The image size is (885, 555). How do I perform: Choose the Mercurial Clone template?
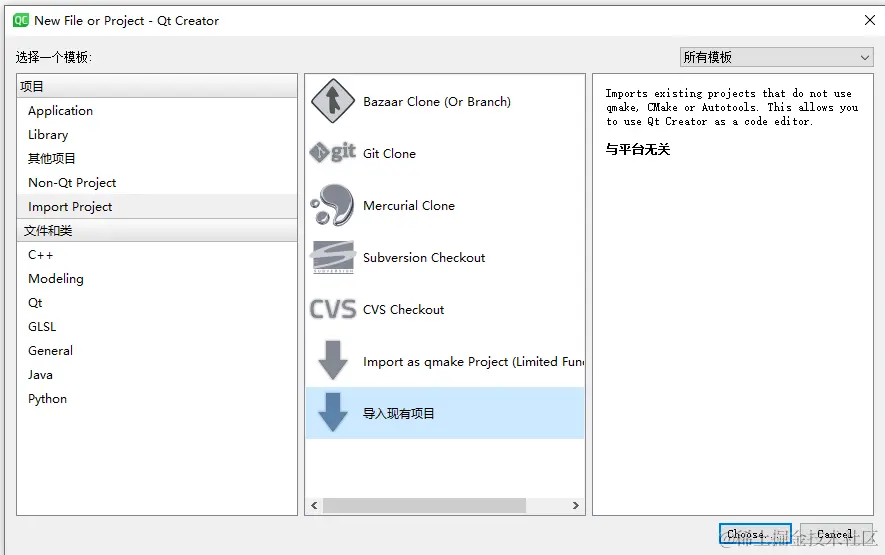pyautogui.click(x=445, y=205)
